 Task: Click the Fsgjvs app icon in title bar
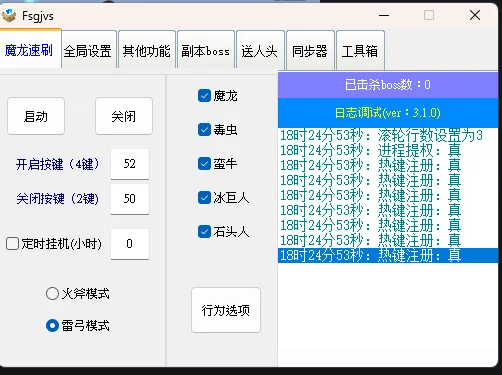click(9, 16)
